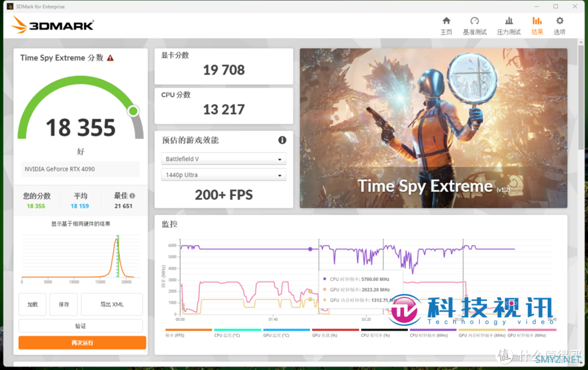
Task: Click info icon beside 最佳 score
Action: (x=132, y=196)
